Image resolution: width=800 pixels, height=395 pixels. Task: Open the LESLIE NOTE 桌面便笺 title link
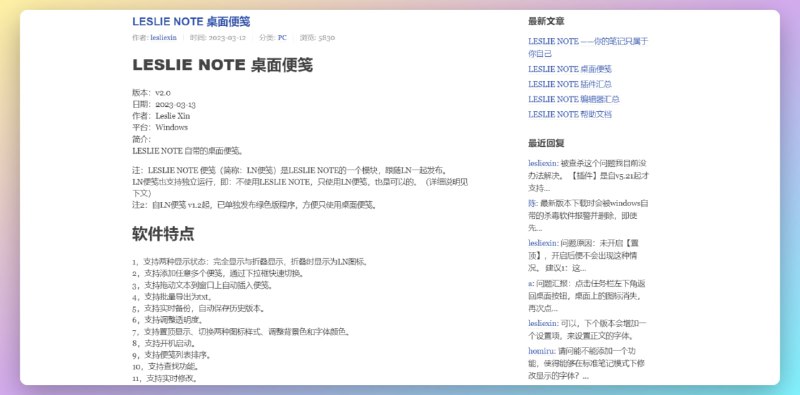191,21
